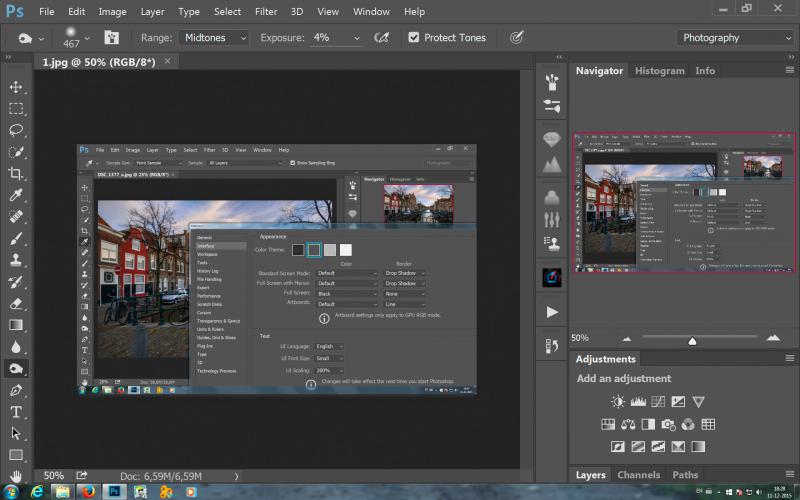Toggle the Brush panel from the options bar

[112, 37]
